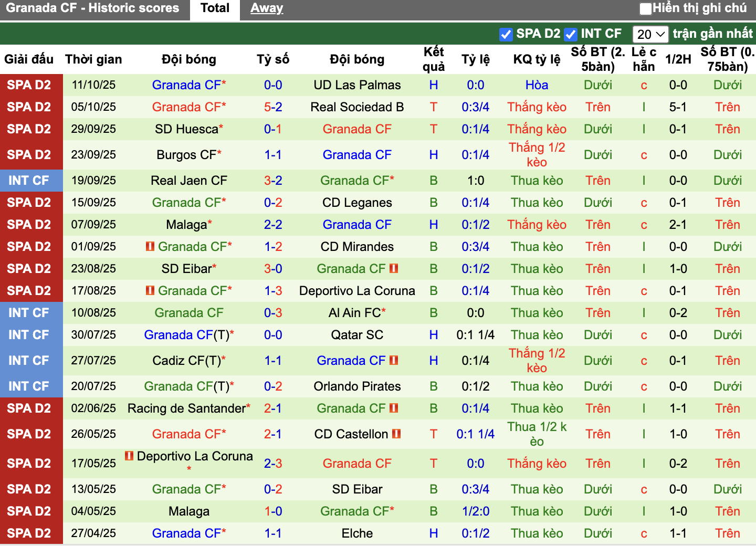Click the 3-0 score of SD Eibar match
This screenshot has height=546, width=756.
pyautogui.click(x=273, y=269)
